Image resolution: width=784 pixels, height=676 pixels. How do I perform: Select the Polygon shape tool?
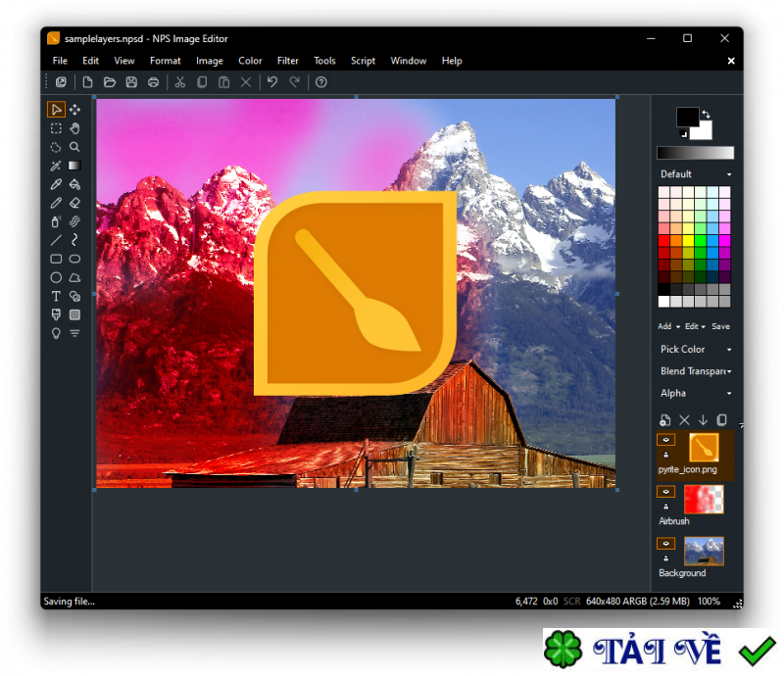click(75, 277)
